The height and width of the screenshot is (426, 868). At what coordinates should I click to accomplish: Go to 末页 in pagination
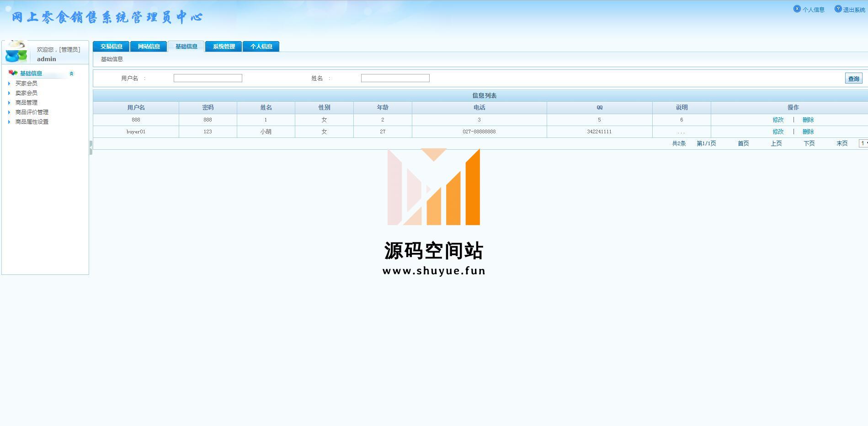click(x=842, y=143)
